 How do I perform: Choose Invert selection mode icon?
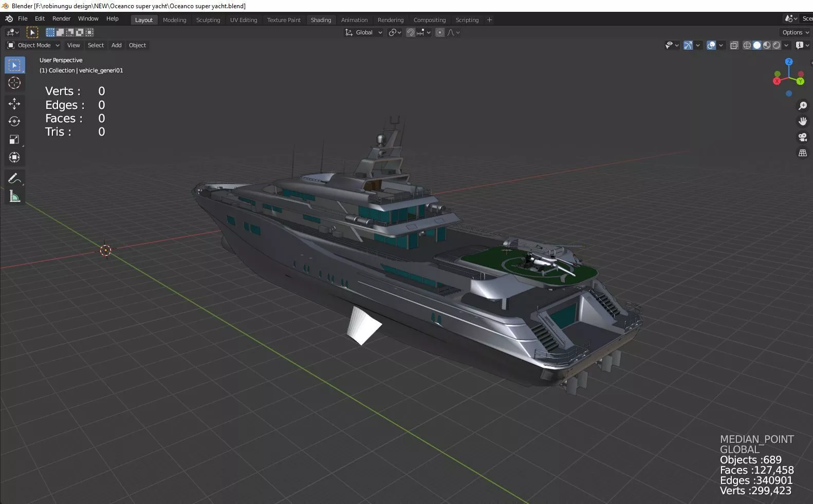click(80, 32)
